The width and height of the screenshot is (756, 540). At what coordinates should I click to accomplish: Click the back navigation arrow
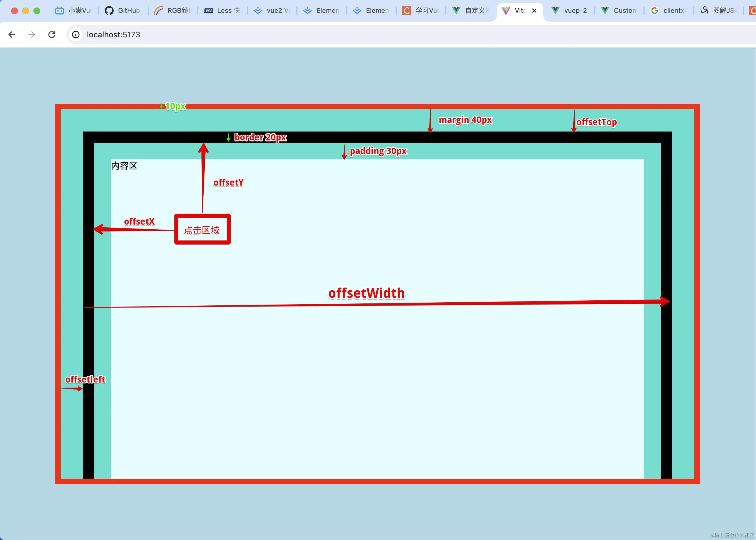click(x=12, y=34)
